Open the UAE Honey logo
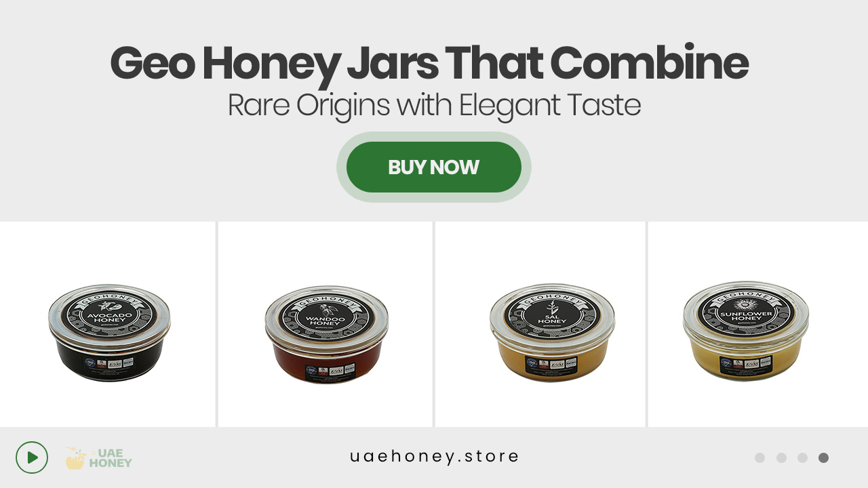The height and width of the screenshot is (488, 868). (x=99, y=458)
